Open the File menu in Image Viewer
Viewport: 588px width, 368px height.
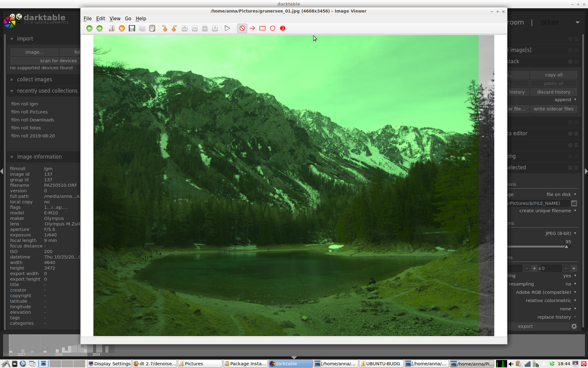(88, 18)
